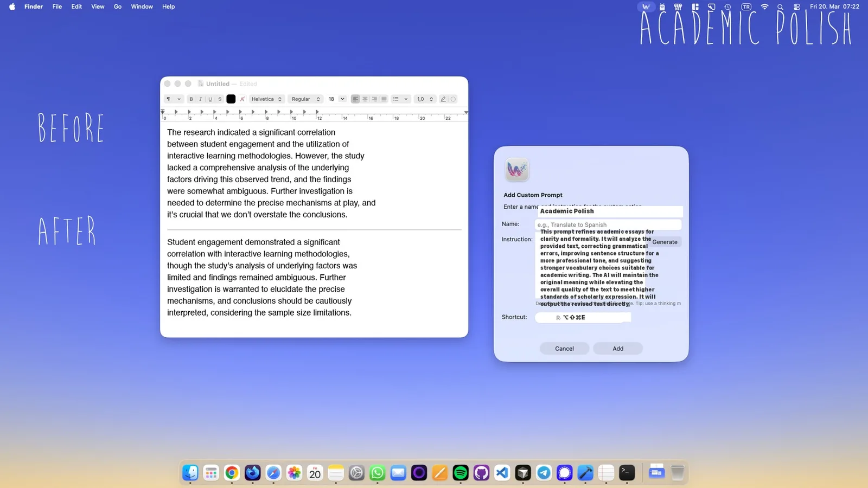Click into the Student engagement paragraph
This screenshot has height=488, width=868.
coord(262,277)
